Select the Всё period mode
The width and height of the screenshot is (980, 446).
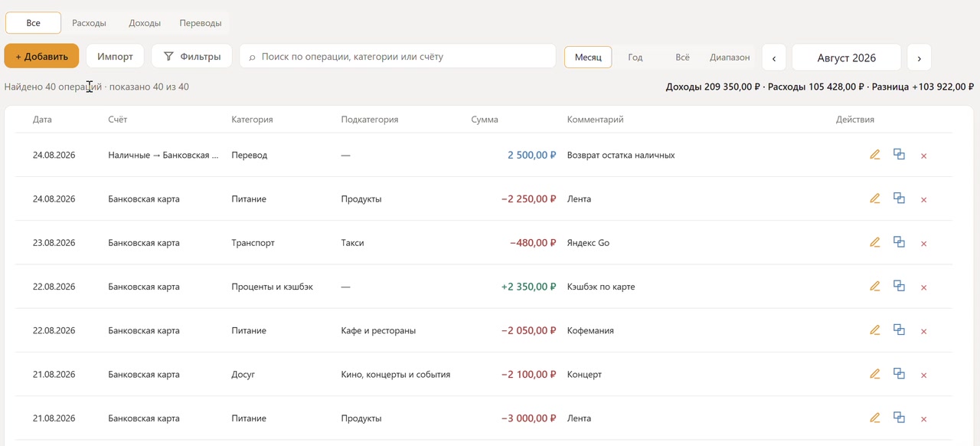pyautogui.click(x=682, y=57)
